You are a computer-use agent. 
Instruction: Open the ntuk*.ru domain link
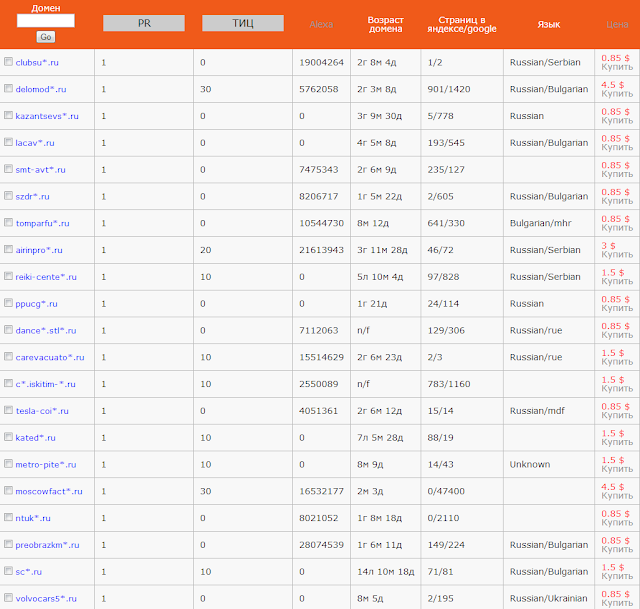[33, 518]
